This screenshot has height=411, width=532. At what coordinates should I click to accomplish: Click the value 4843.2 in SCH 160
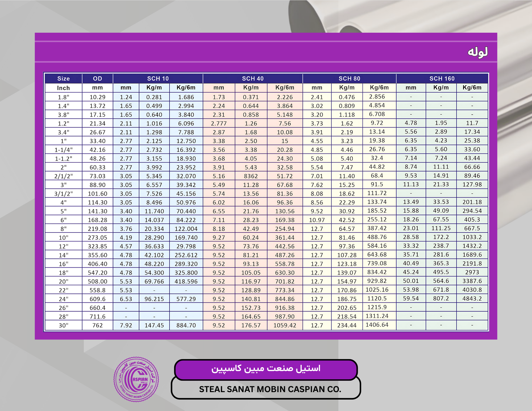click(x=472, y=298)
